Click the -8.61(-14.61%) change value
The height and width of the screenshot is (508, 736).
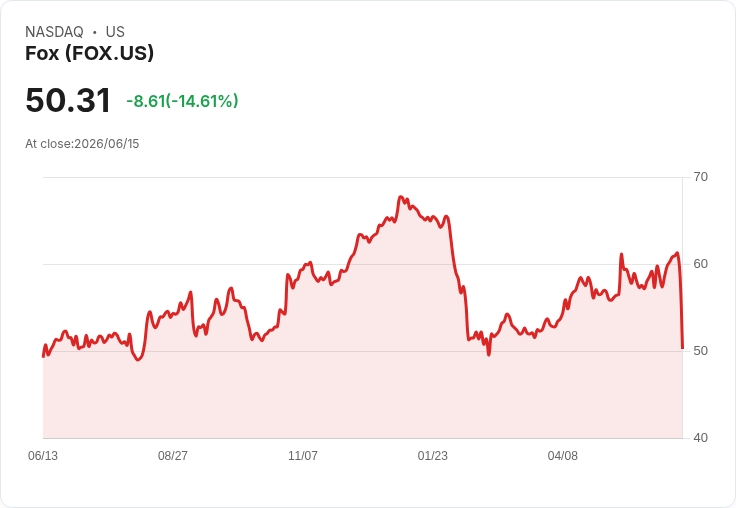pos(182,101)
